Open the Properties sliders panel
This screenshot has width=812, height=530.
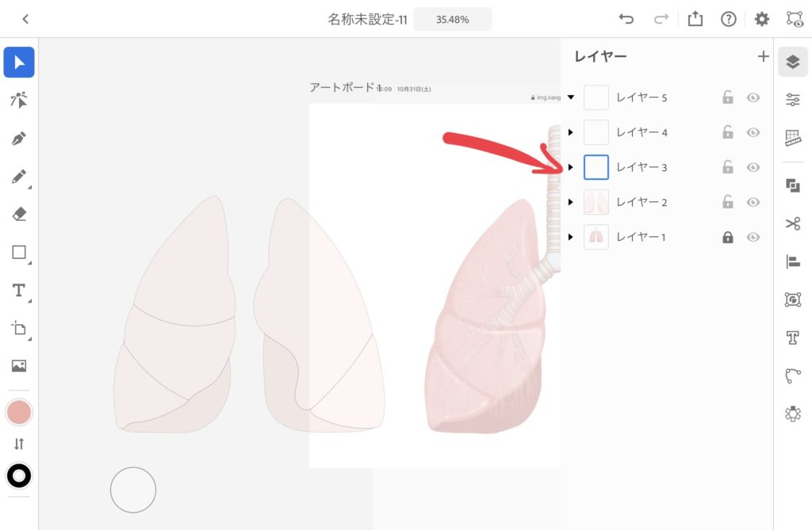click(792, 99)
